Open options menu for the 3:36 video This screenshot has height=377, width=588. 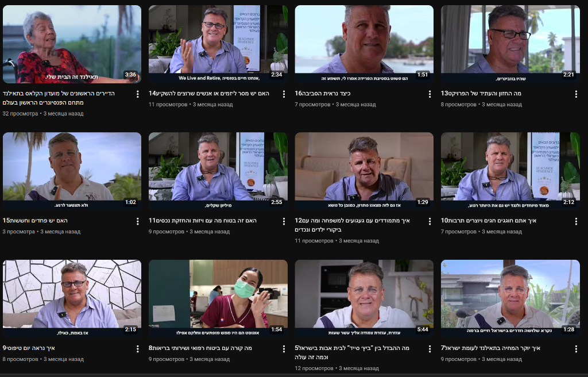coord(138,94)
